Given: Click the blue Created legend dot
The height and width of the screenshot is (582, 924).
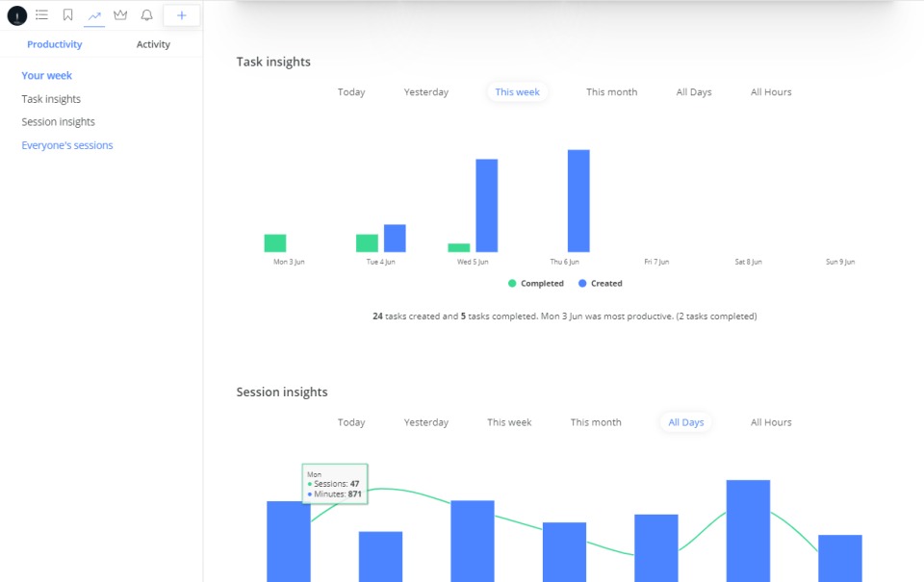Looking at the screenshot, I should pyautogui.click(x=582, y=284).
